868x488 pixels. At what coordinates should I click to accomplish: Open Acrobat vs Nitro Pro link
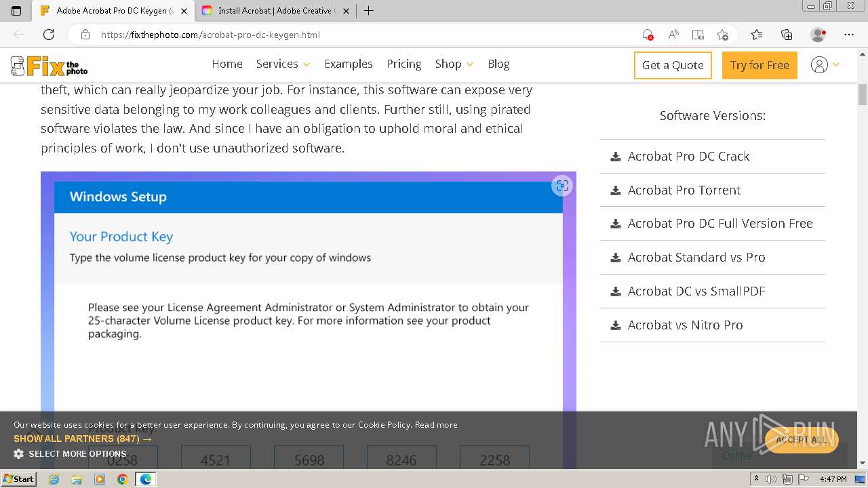685,325
